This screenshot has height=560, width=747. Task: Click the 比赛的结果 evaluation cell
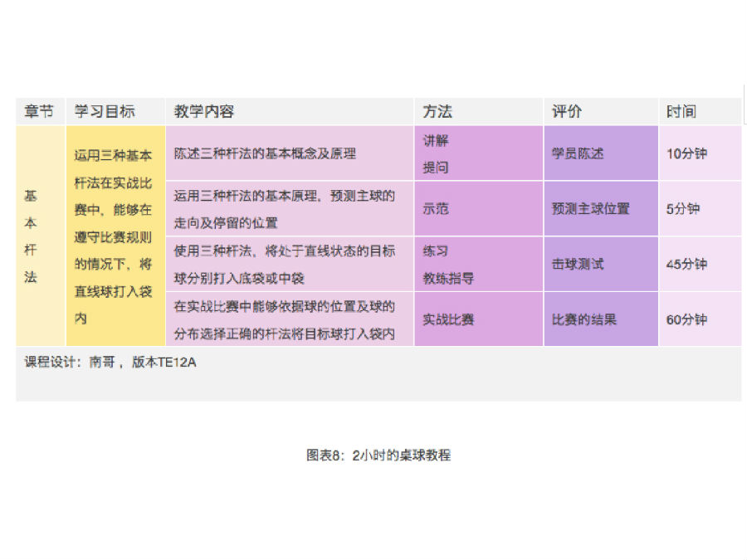pyautogui.click(x=601, y=319)
